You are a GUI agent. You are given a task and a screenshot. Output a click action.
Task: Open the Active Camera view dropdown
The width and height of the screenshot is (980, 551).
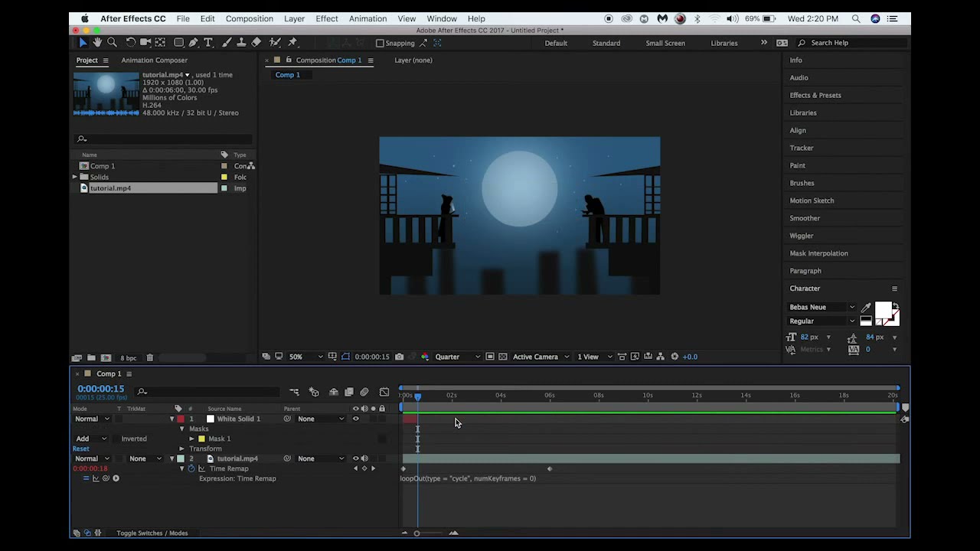point(541,357)
